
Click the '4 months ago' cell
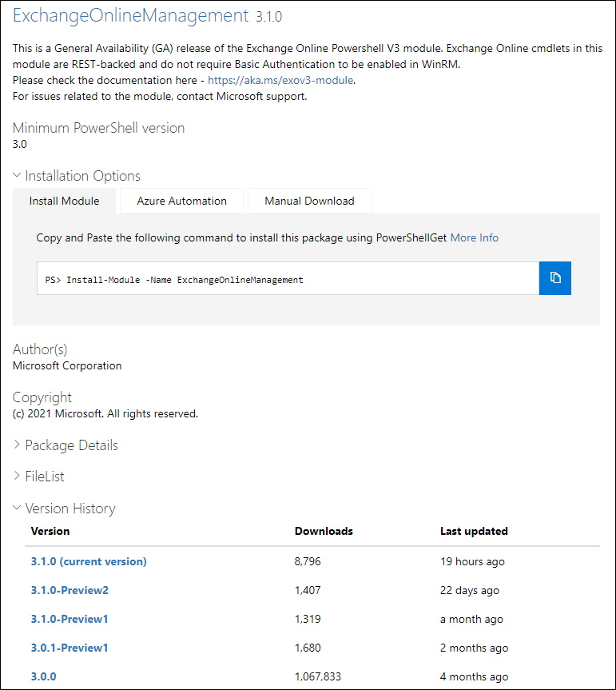point(474,676)
